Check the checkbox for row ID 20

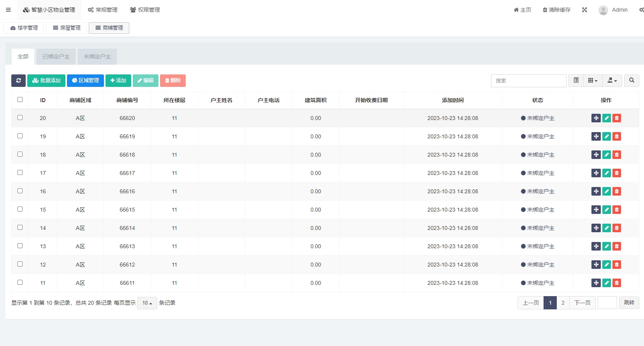click(x=20, y=118)
